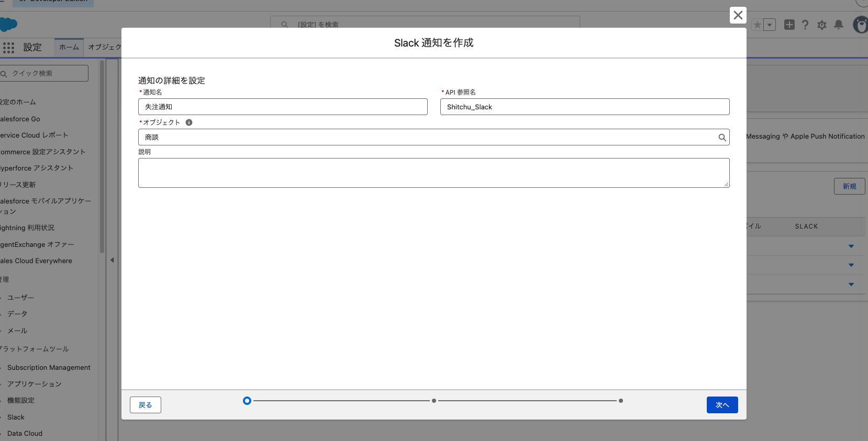Viewport: 868px width, 441px height.
Task: Open the info tooltip next to オブジェクト
Action: [189, 122]
